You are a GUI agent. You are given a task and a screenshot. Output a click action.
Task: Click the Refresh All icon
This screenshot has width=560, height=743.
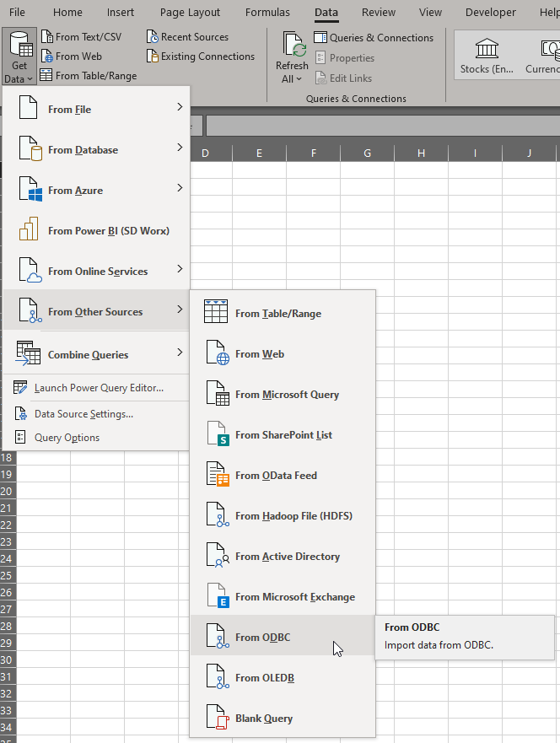coord(293,45)
